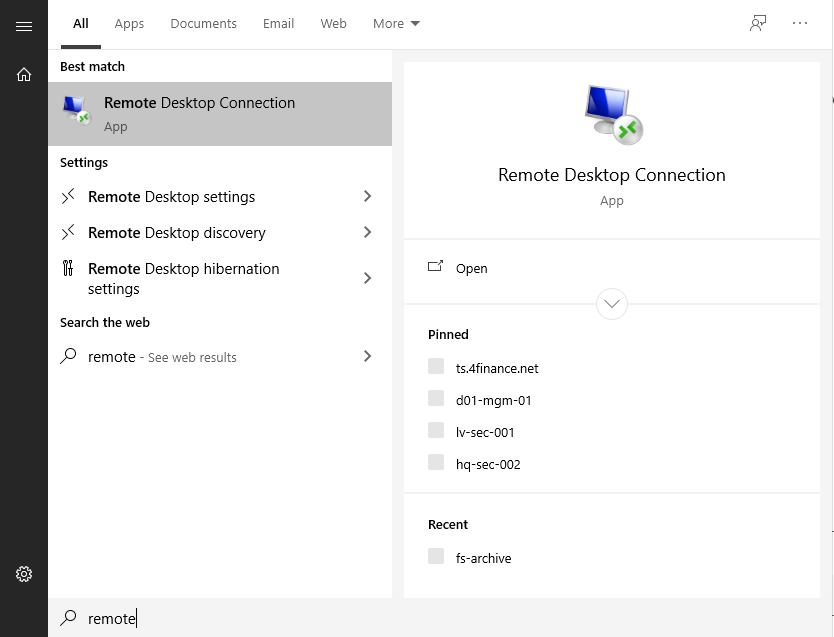Switch to the All tab
Screen dimensions: 834x637
click(81, 23)
